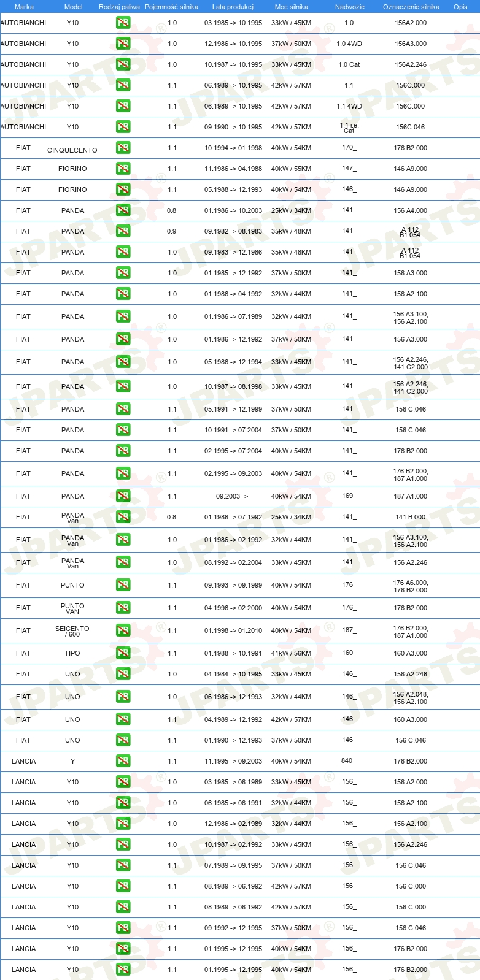Click the '10.1991 -> 07.2004' years cell
This screenshot has width=480, height=980.
233,430
